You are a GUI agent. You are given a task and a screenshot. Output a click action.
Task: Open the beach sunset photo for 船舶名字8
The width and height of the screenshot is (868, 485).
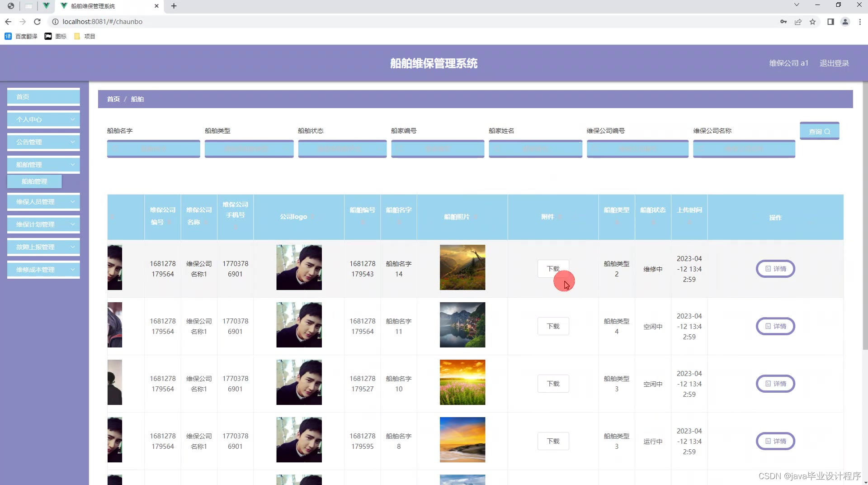coord(462,440)
